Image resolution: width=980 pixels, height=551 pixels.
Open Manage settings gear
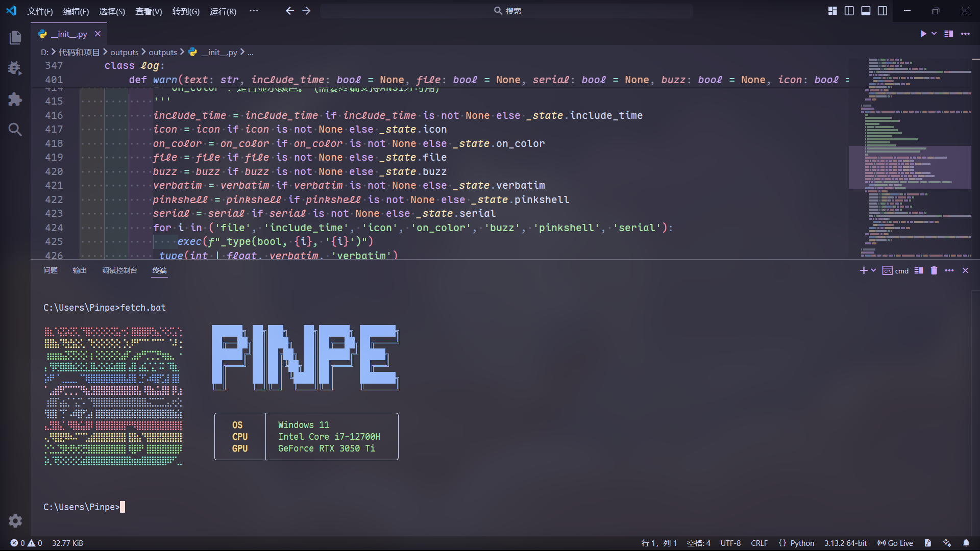click(x=15, y=520)
